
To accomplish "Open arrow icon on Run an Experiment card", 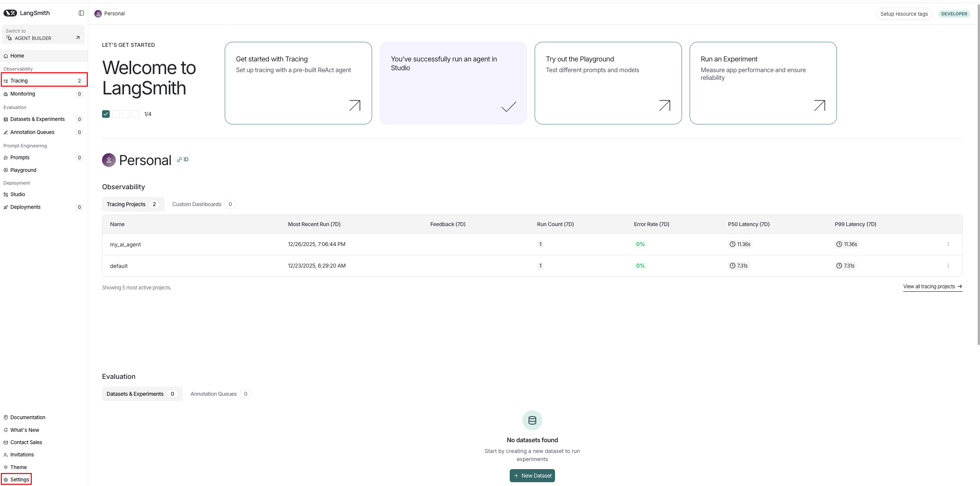I will pyautogui.click(x=820, y=106).
